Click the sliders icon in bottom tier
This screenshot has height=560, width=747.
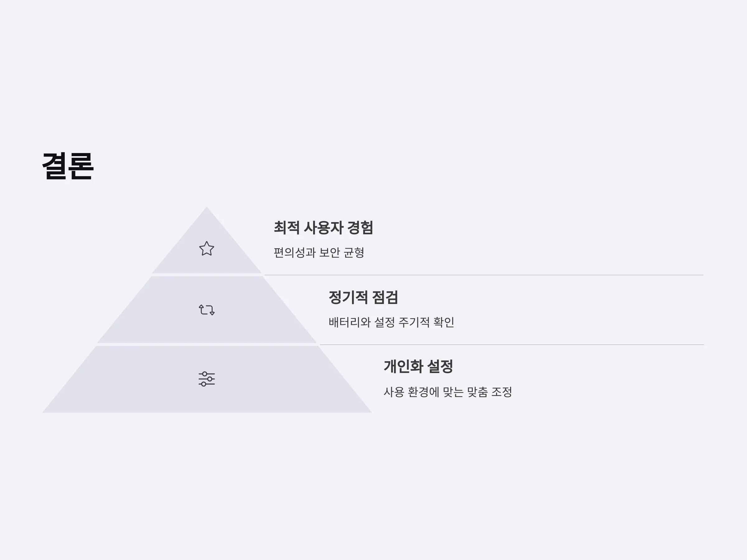pyautogui.click(x=206, y=379)
